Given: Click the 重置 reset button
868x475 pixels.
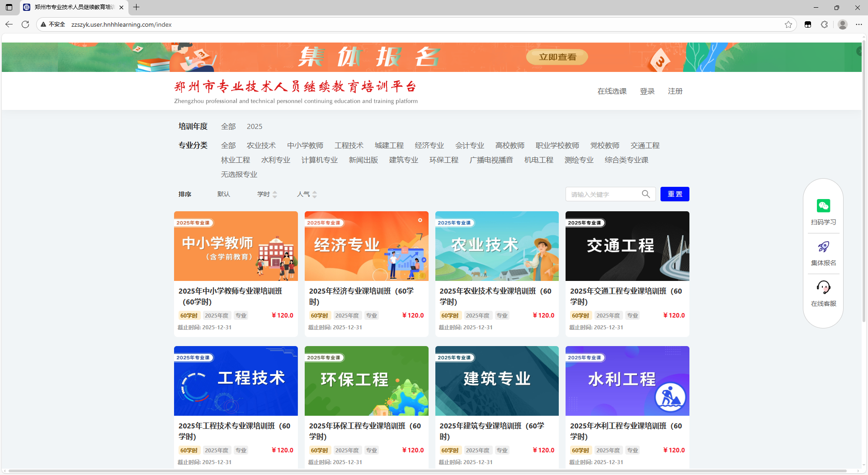Looking at the screenshot, I should pos(675,194).
